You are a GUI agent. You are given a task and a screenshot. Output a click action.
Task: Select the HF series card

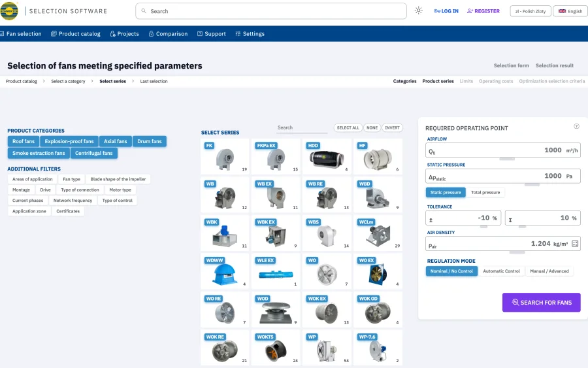pos(378,156)
